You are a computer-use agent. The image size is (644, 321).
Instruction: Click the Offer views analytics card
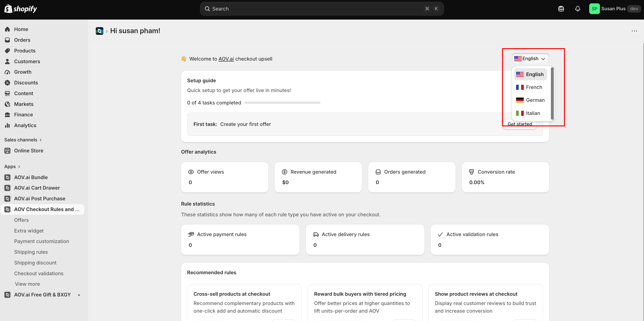click(x=225, y=177)
